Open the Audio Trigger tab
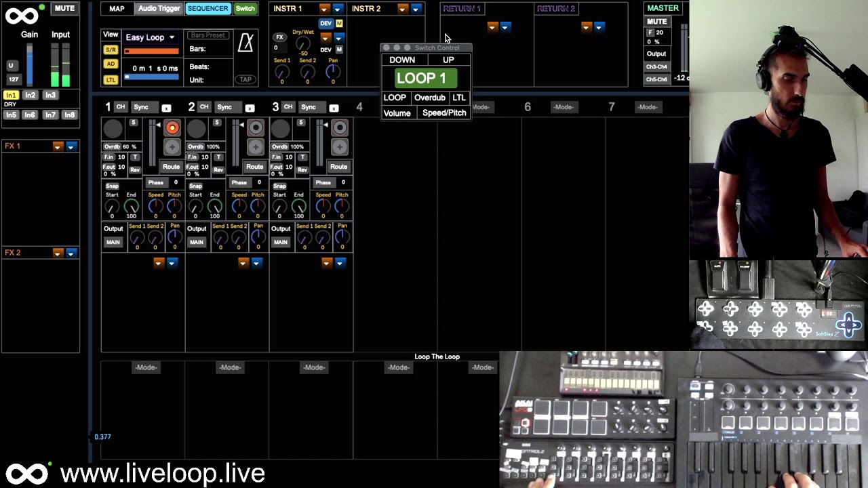Image resolution: width=868 pixels, height=488 pixels. click(x=159, y=9)
